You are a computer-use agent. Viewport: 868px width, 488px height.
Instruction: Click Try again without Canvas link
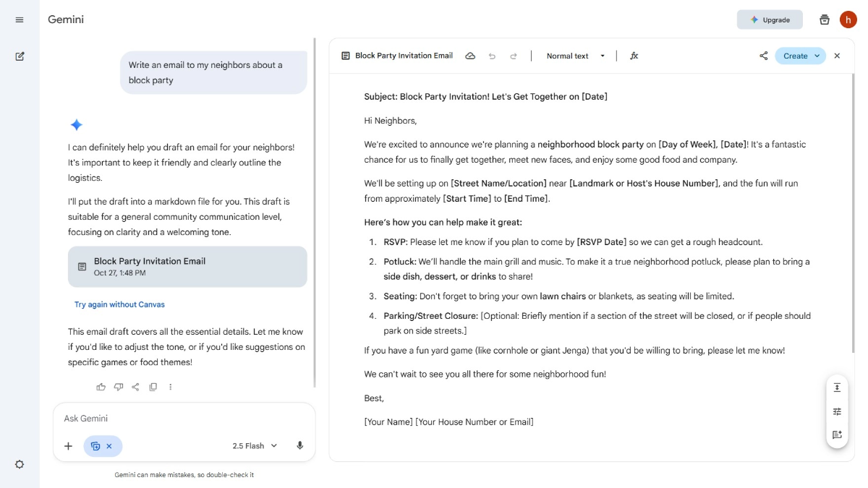pyautogui.click(x=119, y=304)
